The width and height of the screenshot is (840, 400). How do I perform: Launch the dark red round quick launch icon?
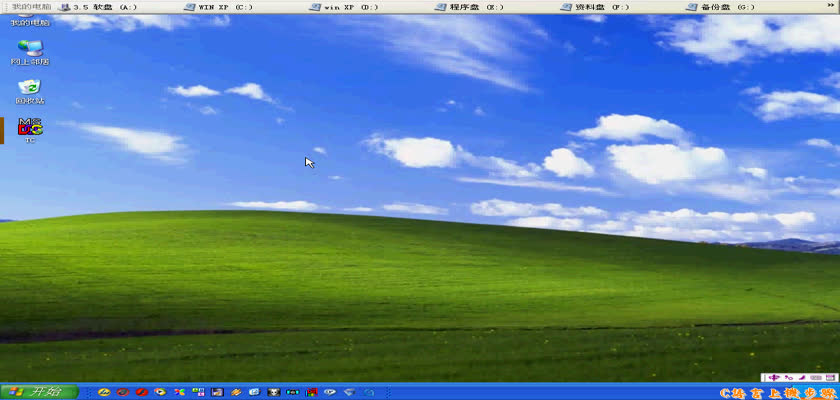(x=123, y=393)
